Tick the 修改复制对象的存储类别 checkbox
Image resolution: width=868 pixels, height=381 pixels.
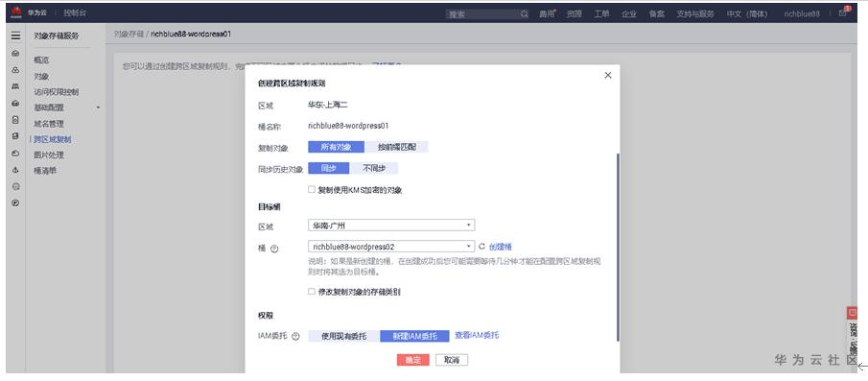pos(312,292)
